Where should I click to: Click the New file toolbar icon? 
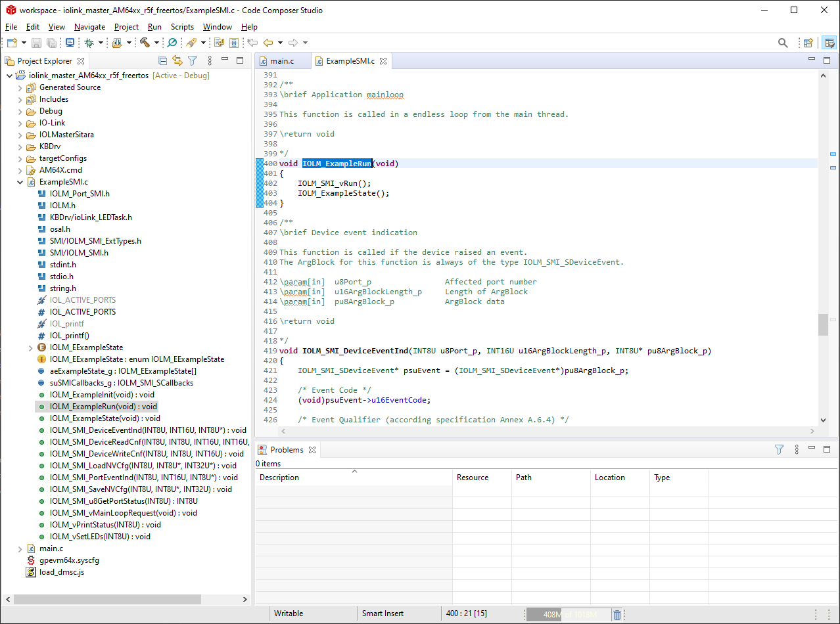[11, 43]
